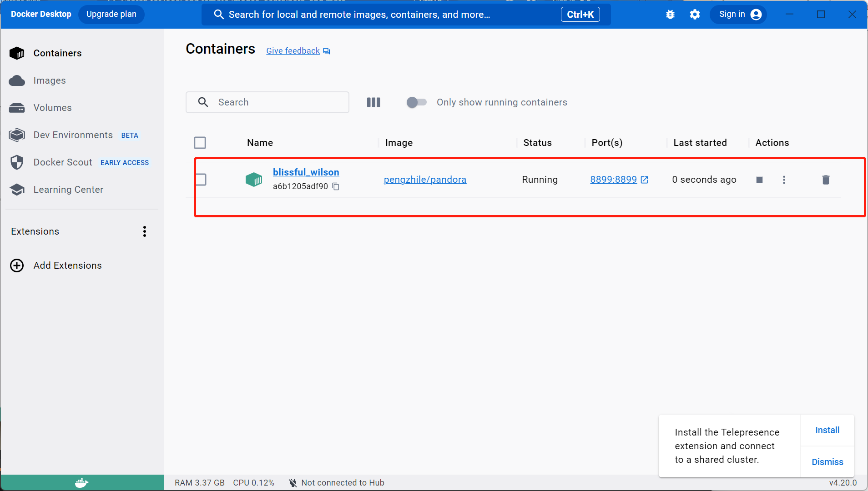868x491 pixels.
Task: Open the Extensions options menu
Action: (x=145, y=231)
